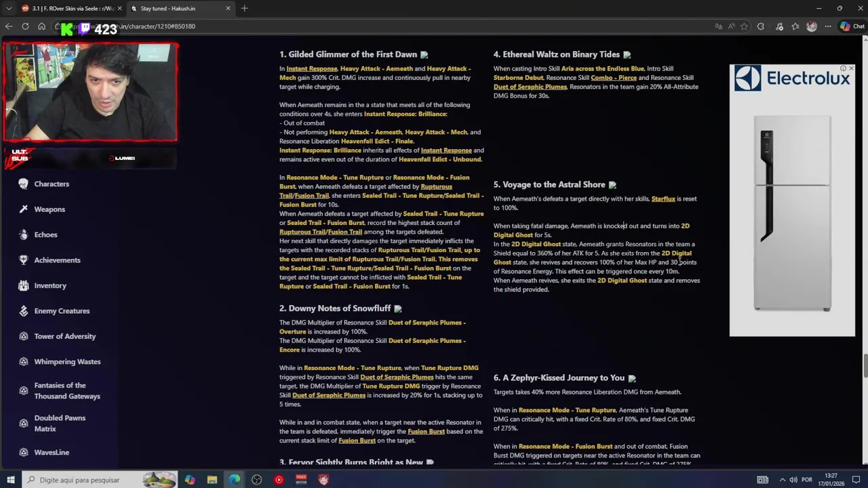Viewport: 868px width, 488px height.
Task: Open the taskbar clock showing 13:27
Action: click(x=831, y=480)
